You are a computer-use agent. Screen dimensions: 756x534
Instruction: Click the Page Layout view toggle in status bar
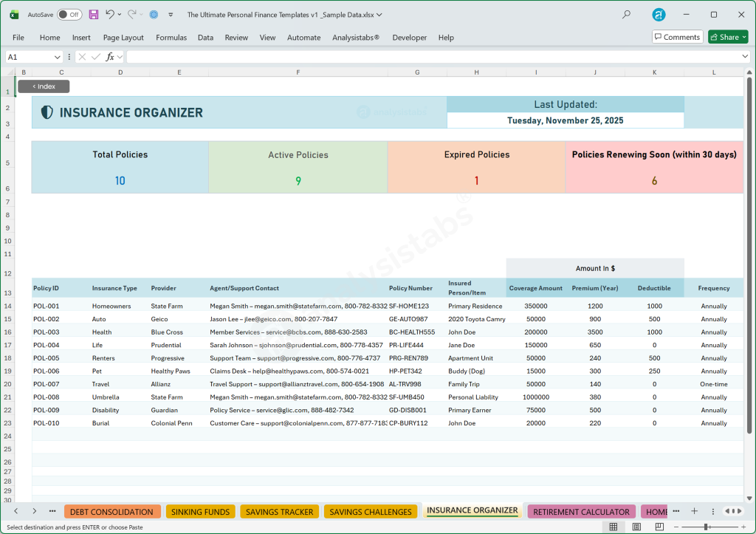(636, 527)
